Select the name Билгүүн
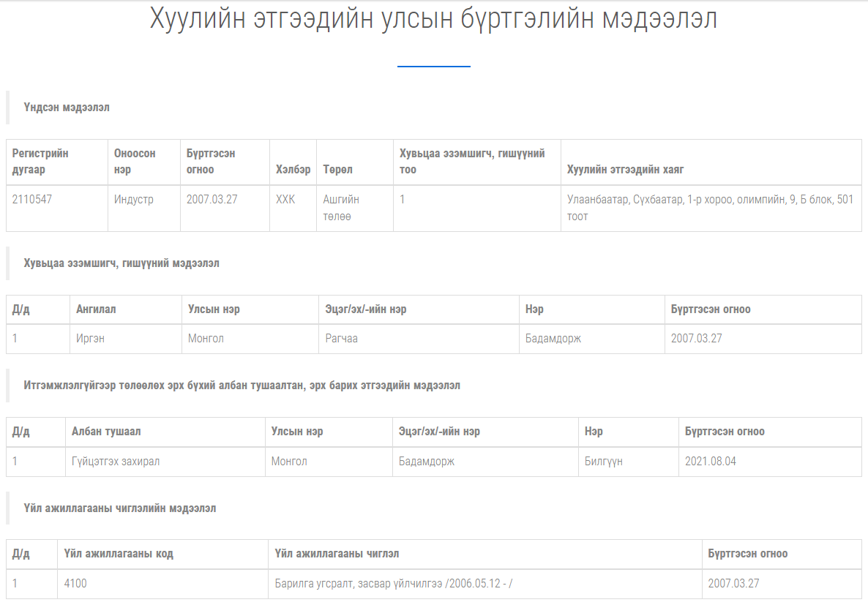Viewport: 868px width, 605px height. [603, 462]
